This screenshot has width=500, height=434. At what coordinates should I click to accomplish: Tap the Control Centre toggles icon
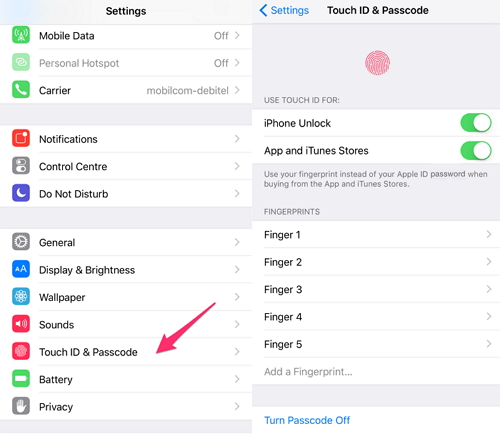coord(21,166)
